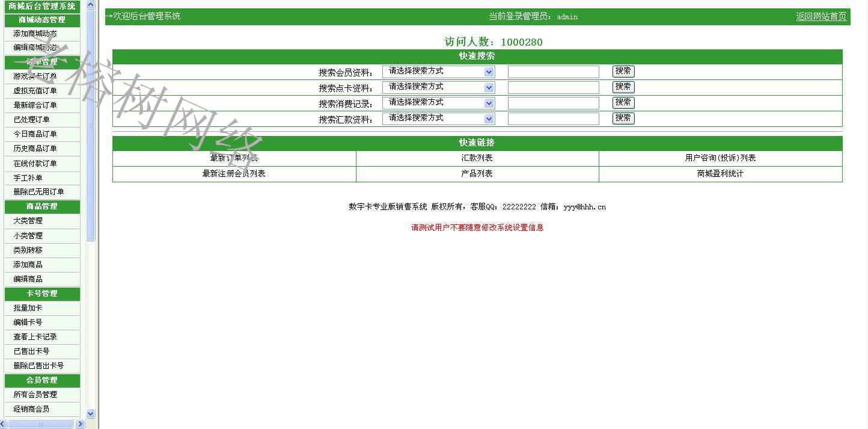Click sidebar scrollbar down arrow
Image resolution: width=868 pixels, height=429 pixels.
(x=91, y=414)
